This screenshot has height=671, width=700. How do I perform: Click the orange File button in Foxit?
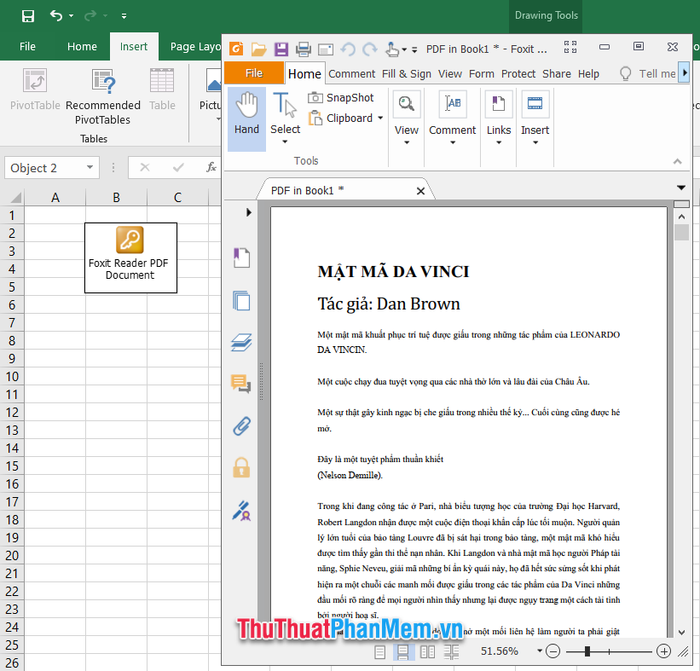(254, 73)
